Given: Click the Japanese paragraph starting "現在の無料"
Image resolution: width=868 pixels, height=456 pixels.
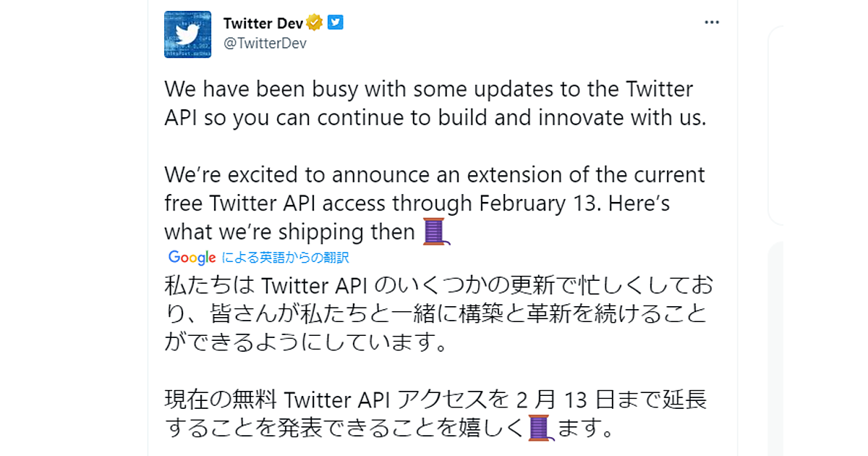Looking at the screenshot, I should coord(434,413).
